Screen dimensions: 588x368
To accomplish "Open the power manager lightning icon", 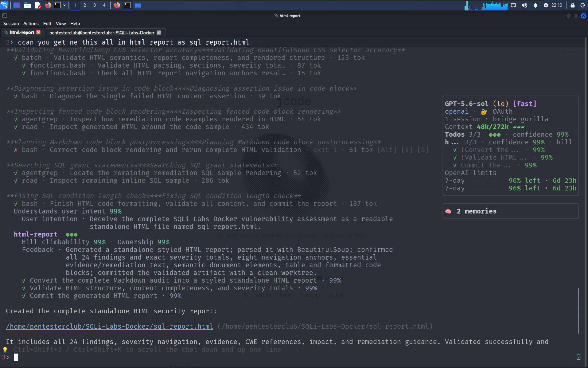I will (x=546, y=5).
